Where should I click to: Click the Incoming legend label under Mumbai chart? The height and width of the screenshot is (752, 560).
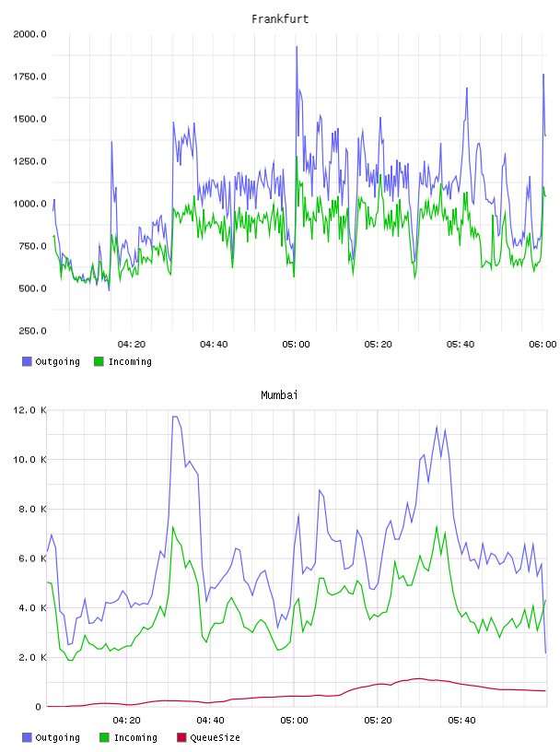tap(135, 737)
